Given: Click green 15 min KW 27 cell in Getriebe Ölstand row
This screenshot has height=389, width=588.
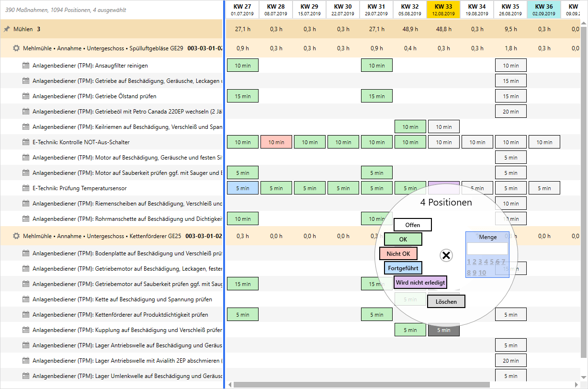Looking at the screenshot, I should pyautogui.click(x=243, y=96).
